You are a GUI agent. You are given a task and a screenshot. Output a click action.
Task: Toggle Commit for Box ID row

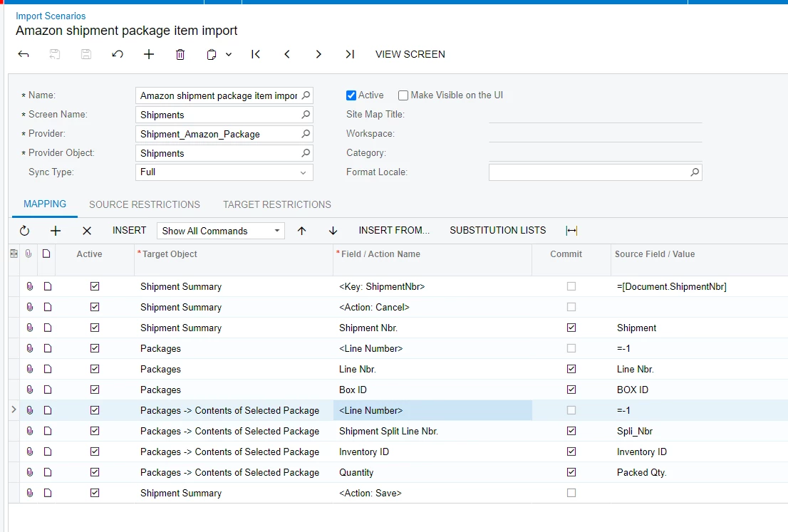pyautogui.click(x=571, y=390)
